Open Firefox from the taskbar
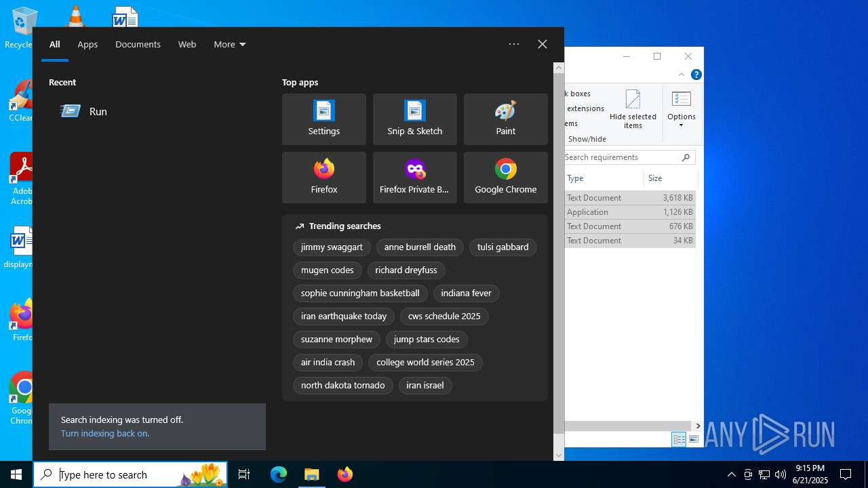868x488 pixels. [344, 474]
